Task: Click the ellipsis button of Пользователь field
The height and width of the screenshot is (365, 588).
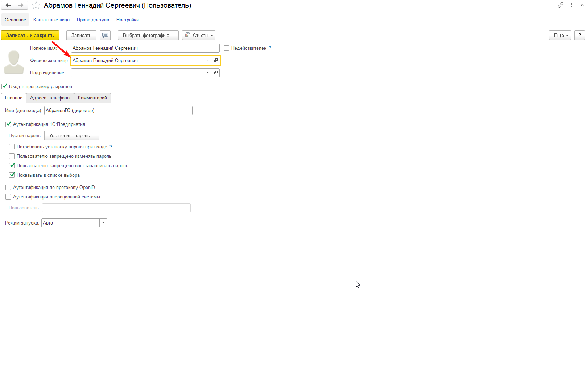Action: (x=187, y=208)
